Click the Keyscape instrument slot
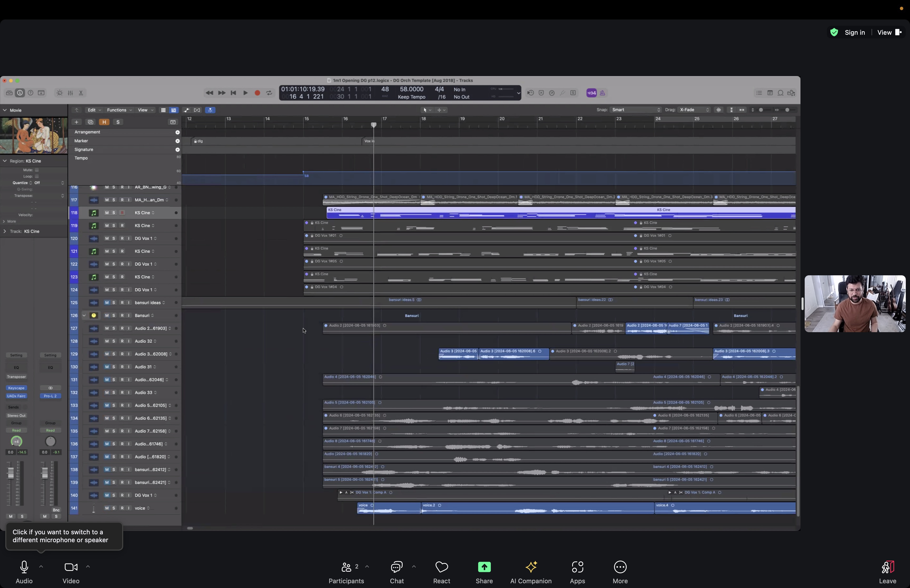This screenshot has height=588, width=910. (16, 388)
